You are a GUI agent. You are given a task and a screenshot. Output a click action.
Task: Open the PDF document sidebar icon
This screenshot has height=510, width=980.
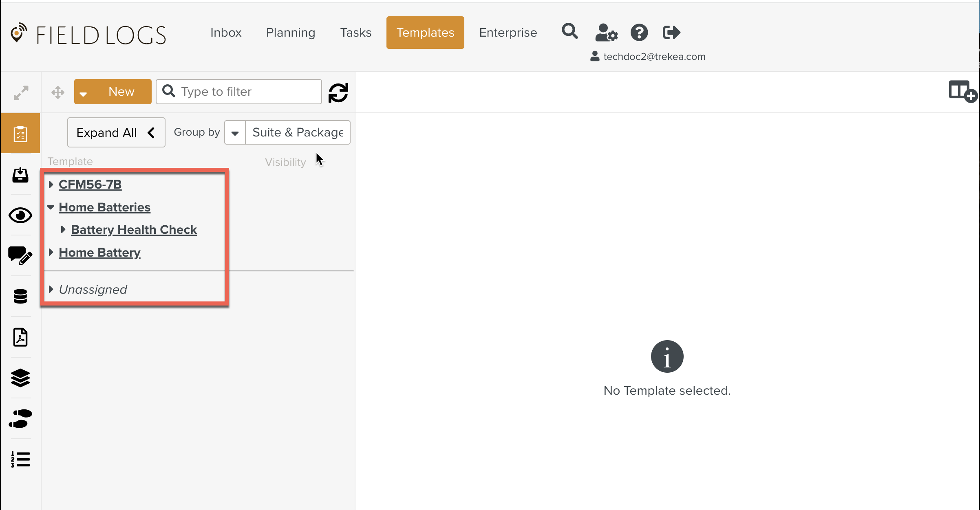pyautogui.click(x=20, y=337)
